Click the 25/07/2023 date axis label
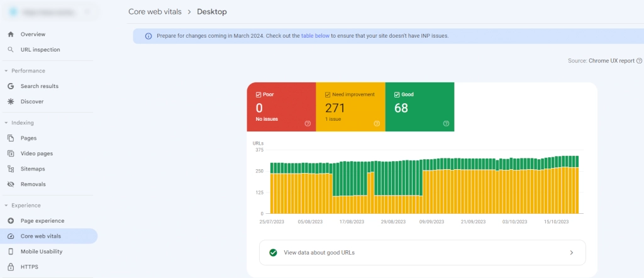644x278 pixels. (270, 222)
